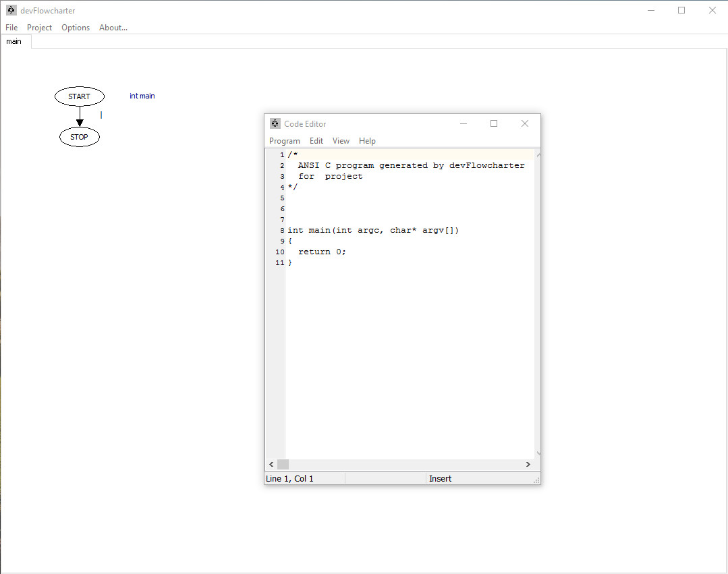
Task: Select the main tab
Action: [14, 41]
